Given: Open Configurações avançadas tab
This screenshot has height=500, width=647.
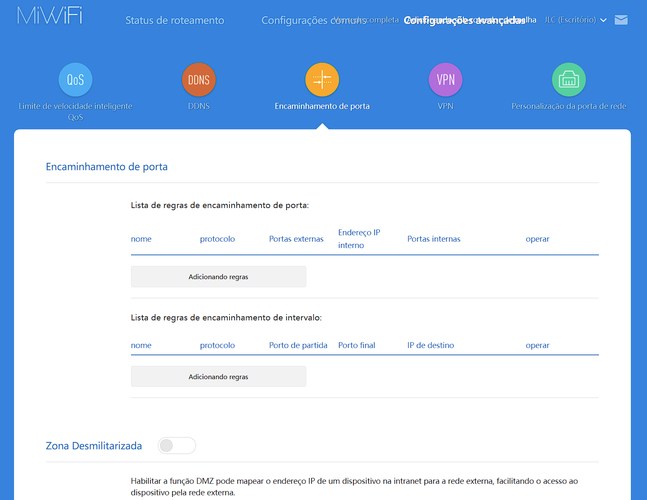Looking at the screenshot, I should point(464,20).
